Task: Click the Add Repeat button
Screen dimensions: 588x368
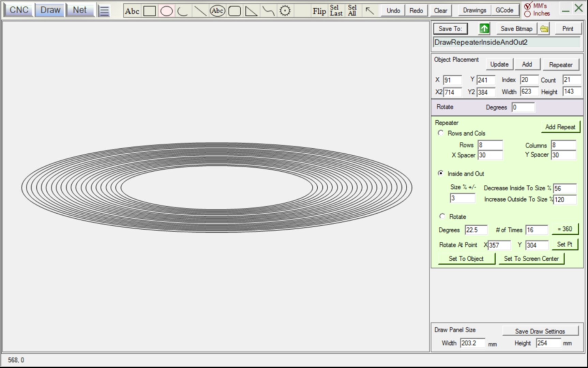Action: [x=560, y=127]
